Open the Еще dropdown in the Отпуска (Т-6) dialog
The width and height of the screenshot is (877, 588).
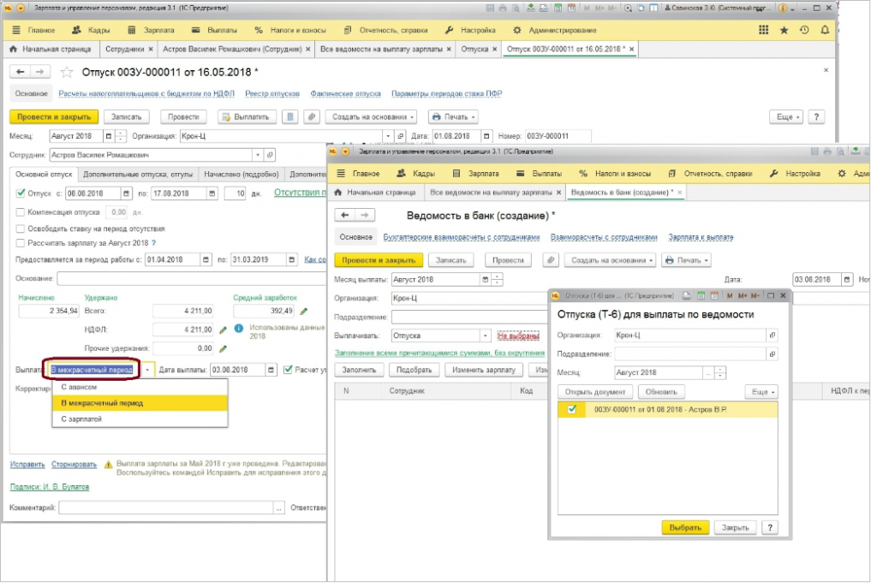coord(761,391)
